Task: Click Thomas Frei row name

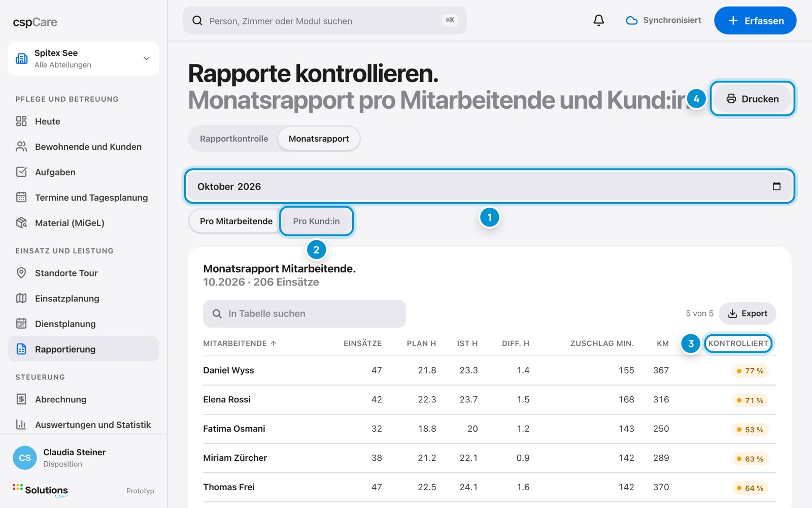Action: (229, 487)
